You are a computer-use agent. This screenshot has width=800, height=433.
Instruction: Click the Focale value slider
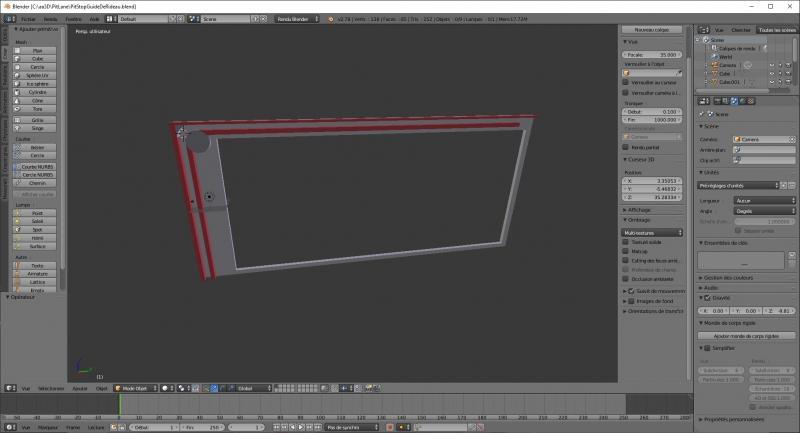pos(652,55)
